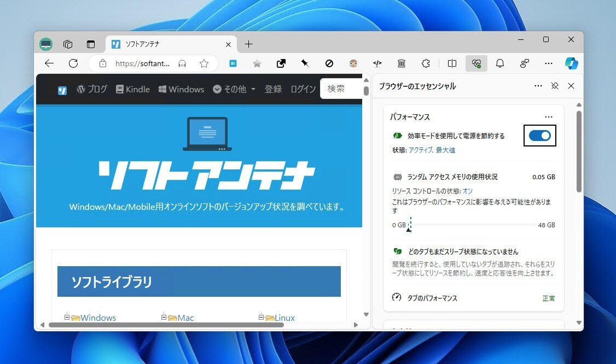Open the Performance section options menu
The height and width of the screenshot is (364, 616).
[x=549, y=116]
